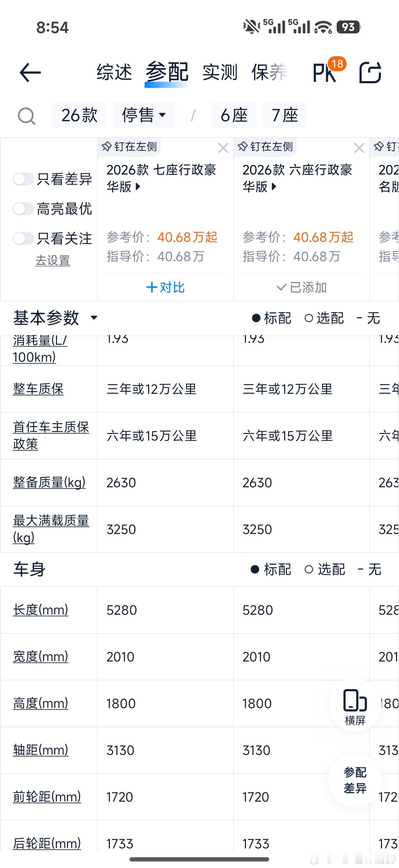399x868 pixels.
Task: Toggle the 只看关注 switch
Action: [23, 239]
